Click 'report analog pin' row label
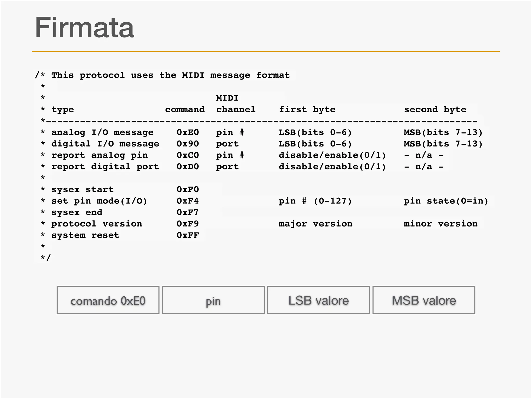The width and height of the screenshot is (532, 399). pos(99,155)
